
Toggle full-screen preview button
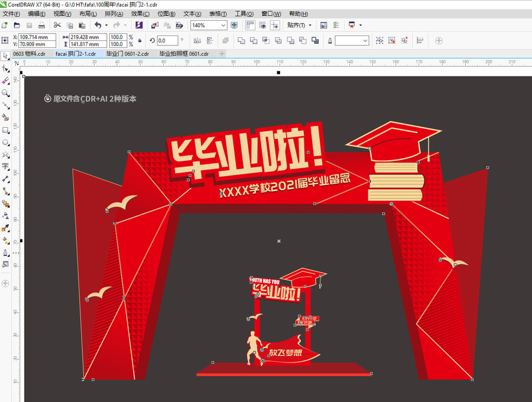(x=234, y=25)
